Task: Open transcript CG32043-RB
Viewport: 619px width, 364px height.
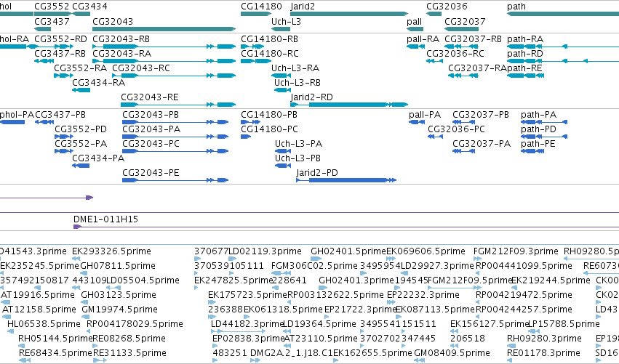Action: pyautogui.click(x=121, y=39)
